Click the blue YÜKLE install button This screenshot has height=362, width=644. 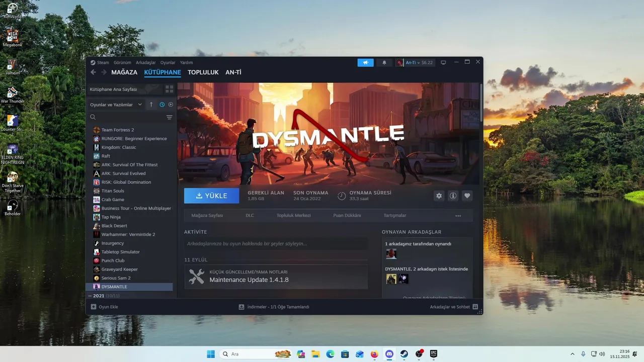(x=211, y=196)
